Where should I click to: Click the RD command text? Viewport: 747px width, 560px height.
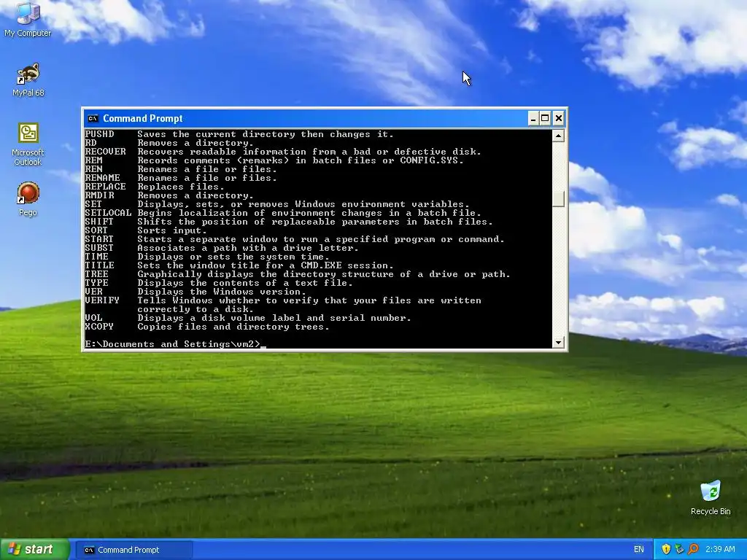pos(90,143)
